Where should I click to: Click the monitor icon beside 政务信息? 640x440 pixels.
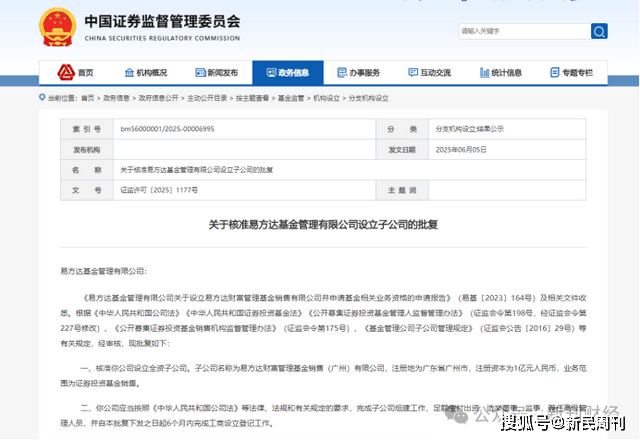(270, 73)
